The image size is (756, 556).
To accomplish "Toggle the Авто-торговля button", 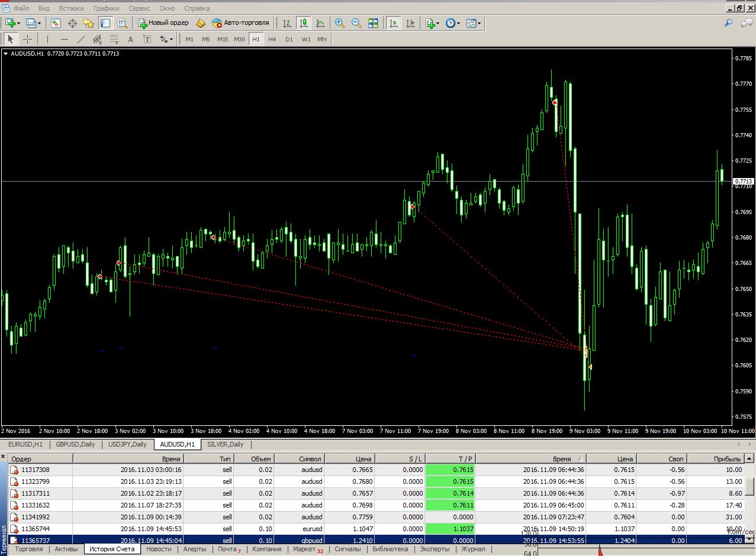I will 240,23.
